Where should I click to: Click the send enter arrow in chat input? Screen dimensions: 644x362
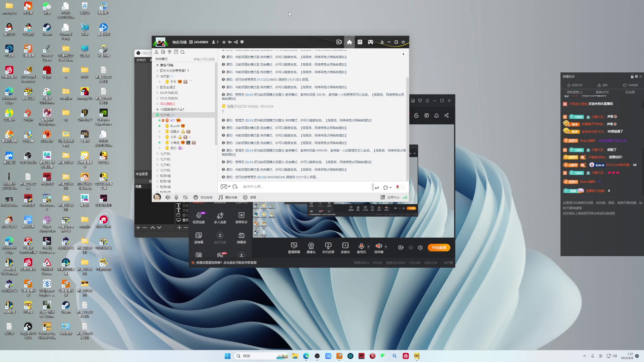coord(377,187)
